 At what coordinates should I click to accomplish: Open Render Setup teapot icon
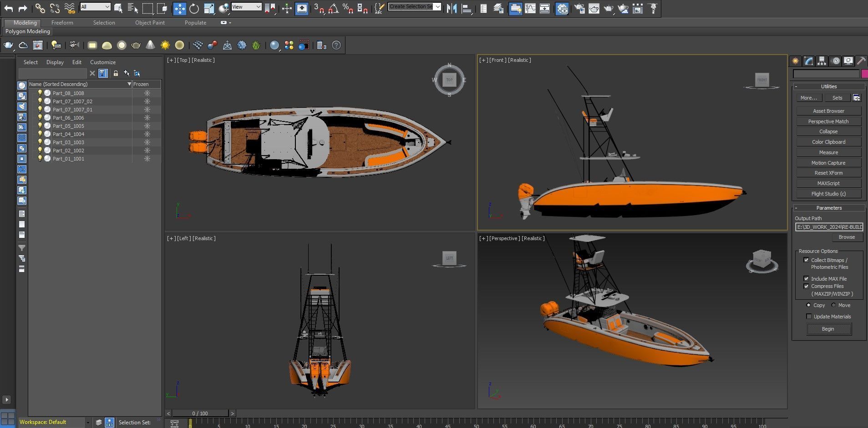(579, 8)
